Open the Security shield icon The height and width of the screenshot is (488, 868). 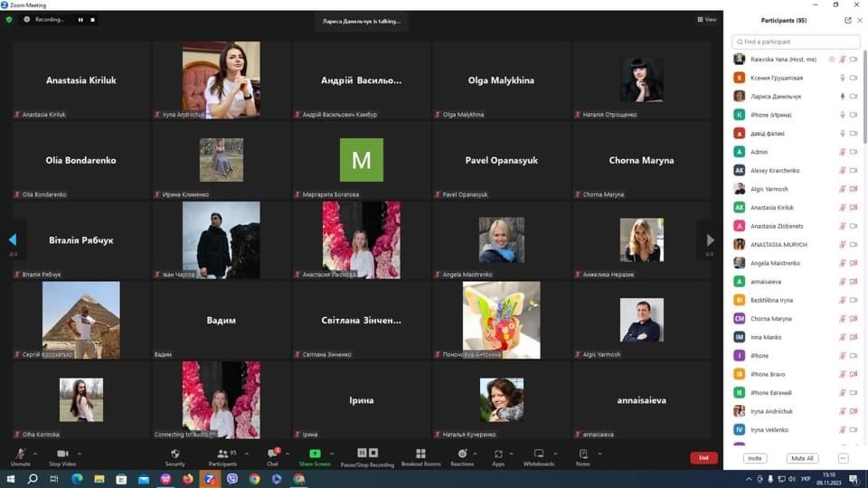click(x=175, y=454)
